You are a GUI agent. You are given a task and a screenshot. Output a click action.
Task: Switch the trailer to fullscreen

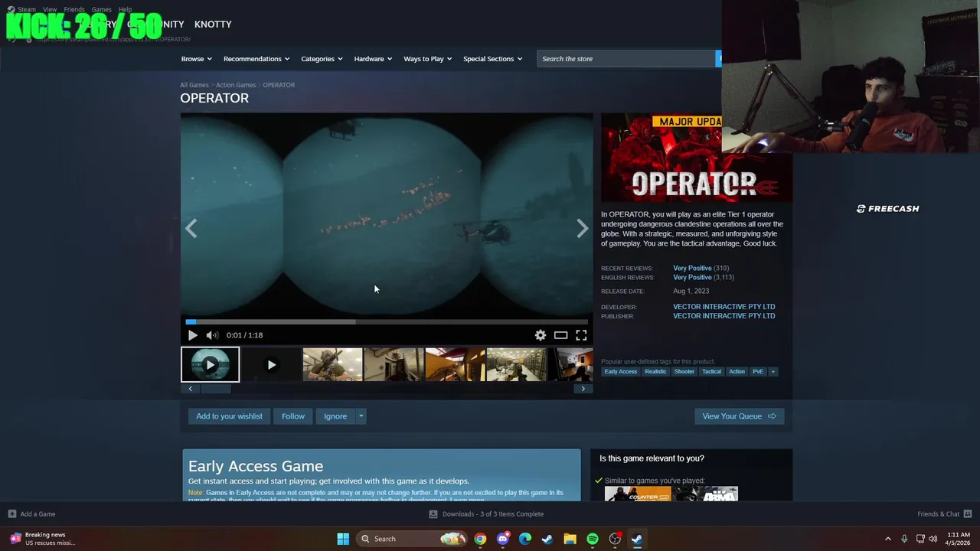(x=581, y=335)
